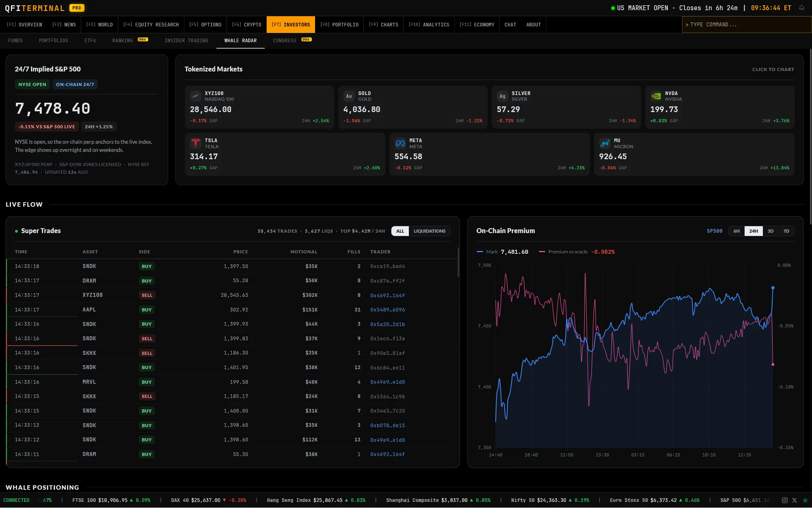Click the Tesla logo icon
This screenshot has height=508, width=812.
tap(196, 143)
